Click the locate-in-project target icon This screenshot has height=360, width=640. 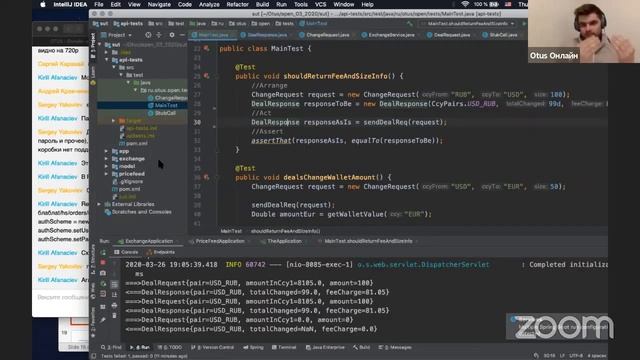pos(148,35)
